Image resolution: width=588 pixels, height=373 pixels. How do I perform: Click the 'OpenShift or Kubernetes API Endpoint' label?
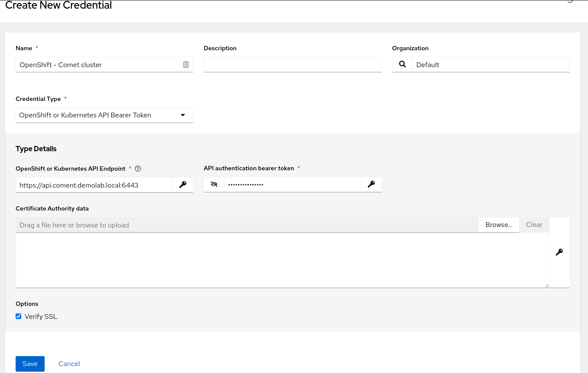[71, 169]
